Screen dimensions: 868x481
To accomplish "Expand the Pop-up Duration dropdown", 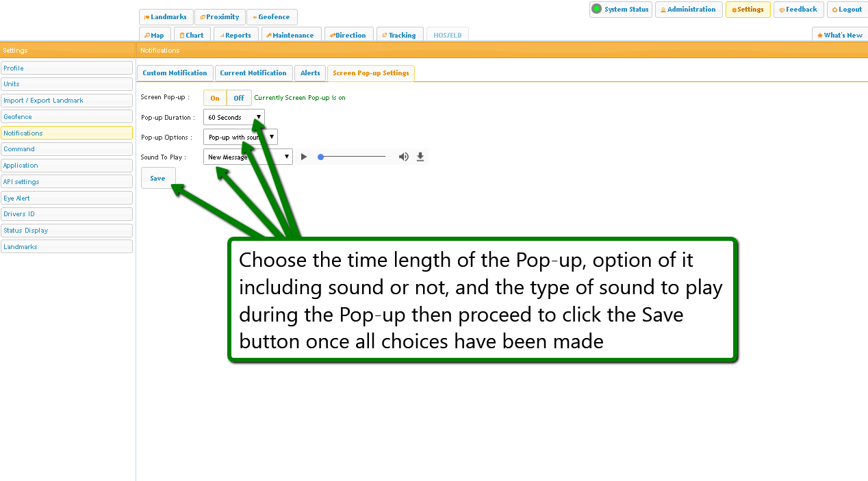I will point(233,118).
